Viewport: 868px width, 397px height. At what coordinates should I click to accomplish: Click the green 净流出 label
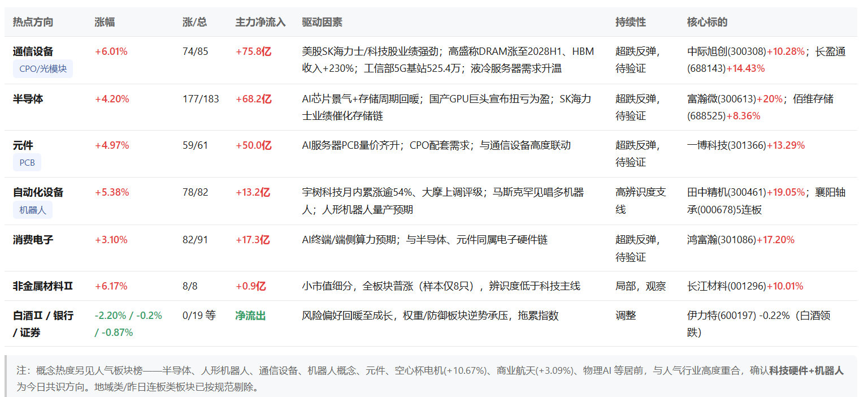point(250,316)
